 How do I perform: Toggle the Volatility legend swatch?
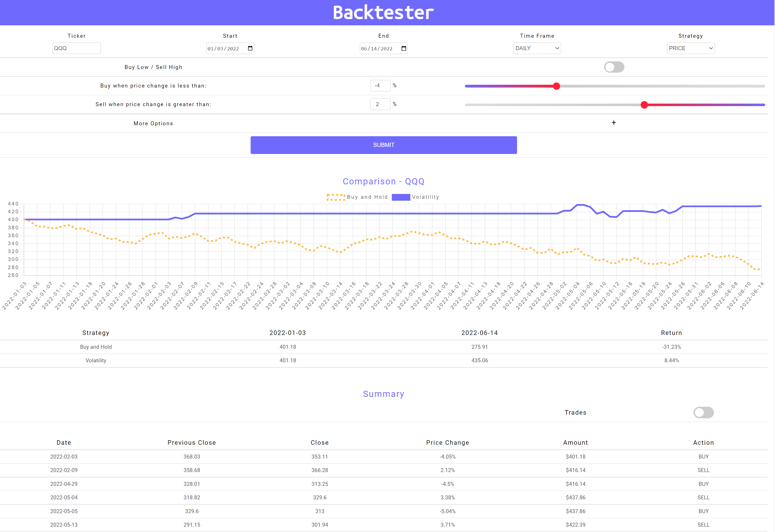coord(401,197)
